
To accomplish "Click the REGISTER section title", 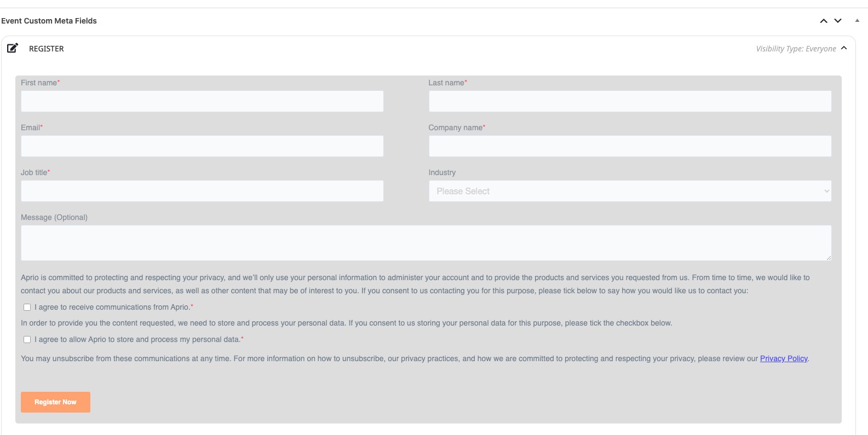I will [x=47, y=49].
